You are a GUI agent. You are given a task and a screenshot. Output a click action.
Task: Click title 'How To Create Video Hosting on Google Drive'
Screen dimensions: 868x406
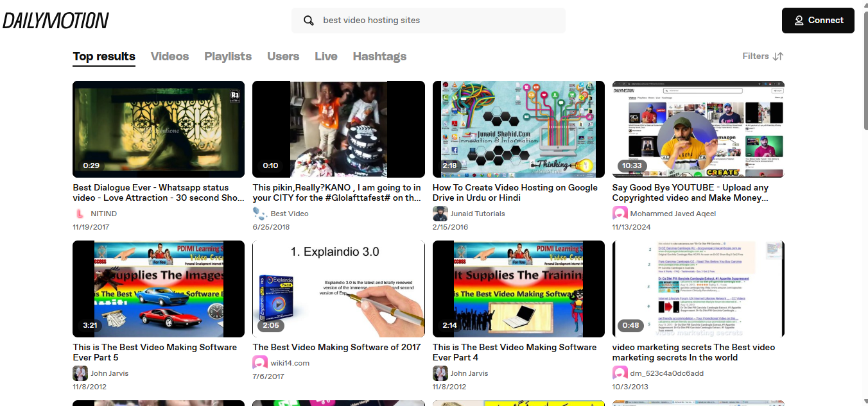(x=515, y=192)
